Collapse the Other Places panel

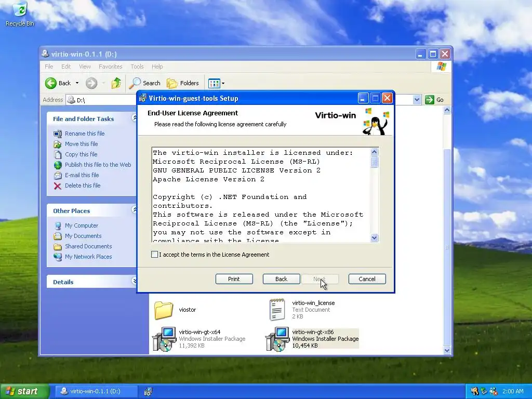135,210
